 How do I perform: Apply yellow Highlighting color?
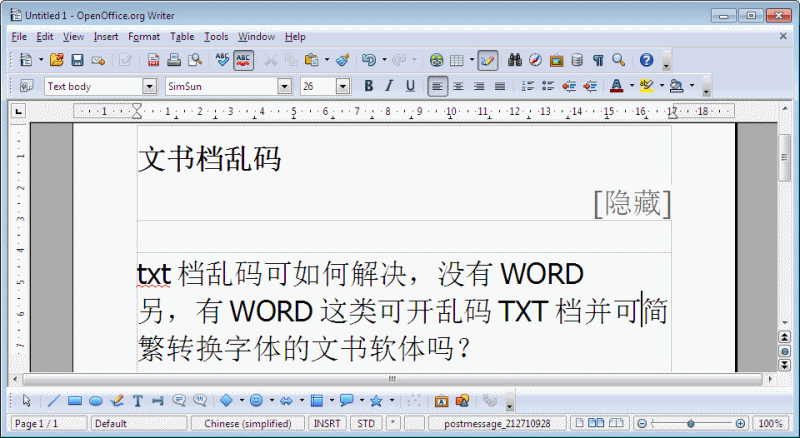[x=646, y=86]
